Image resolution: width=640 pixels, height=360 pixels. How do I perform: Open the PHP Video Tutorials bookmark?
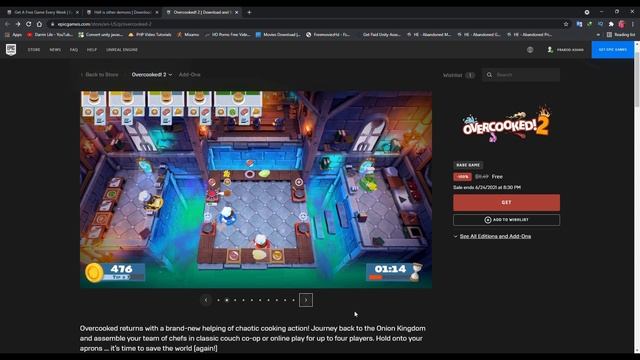pyautogui.click(x=150, y=35)
